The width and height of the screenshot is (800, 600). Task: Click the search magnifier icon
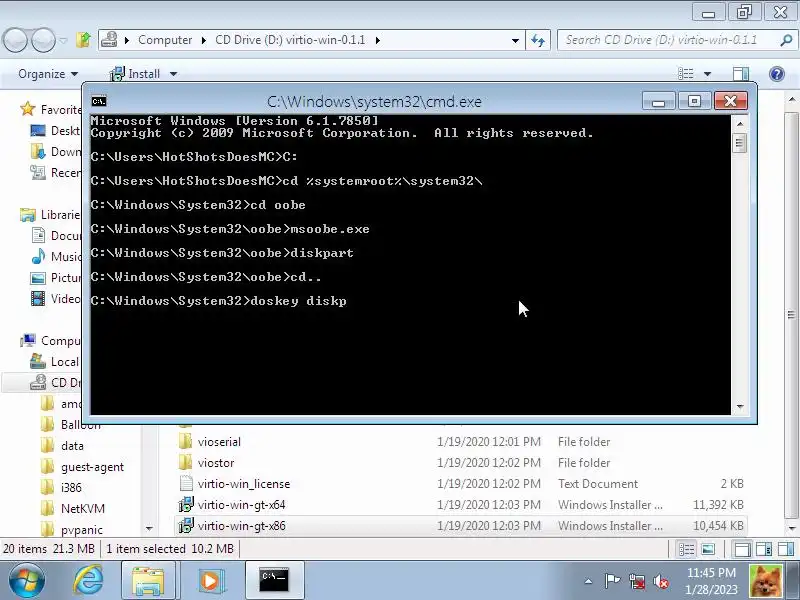point(786,40)
